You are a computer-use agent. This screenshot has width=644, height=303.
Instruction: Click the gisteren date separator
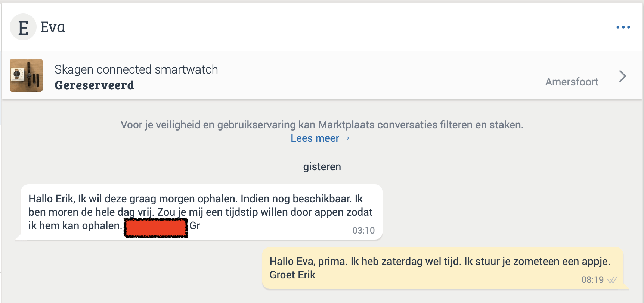pyautogui.click(x=322, y=166)
